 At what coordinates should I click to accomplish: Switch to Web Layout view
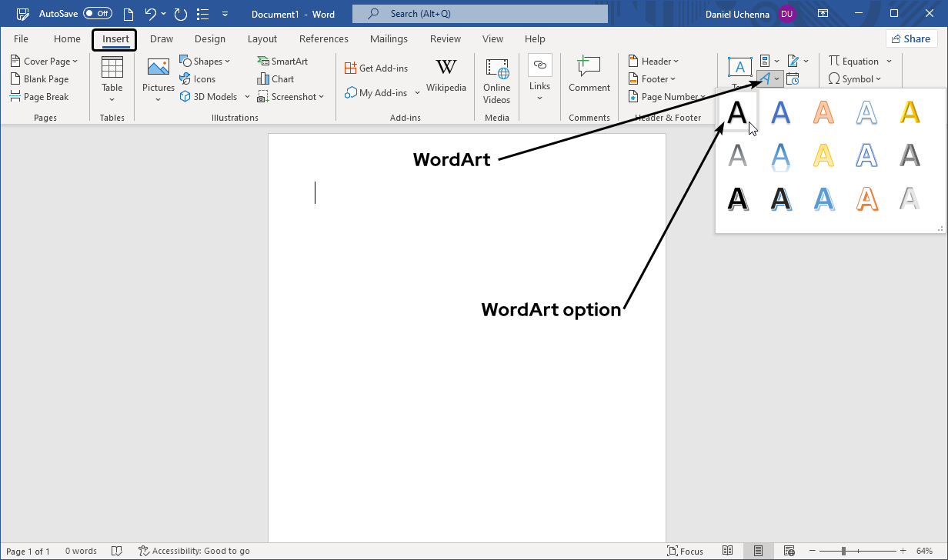pos(789,551)
